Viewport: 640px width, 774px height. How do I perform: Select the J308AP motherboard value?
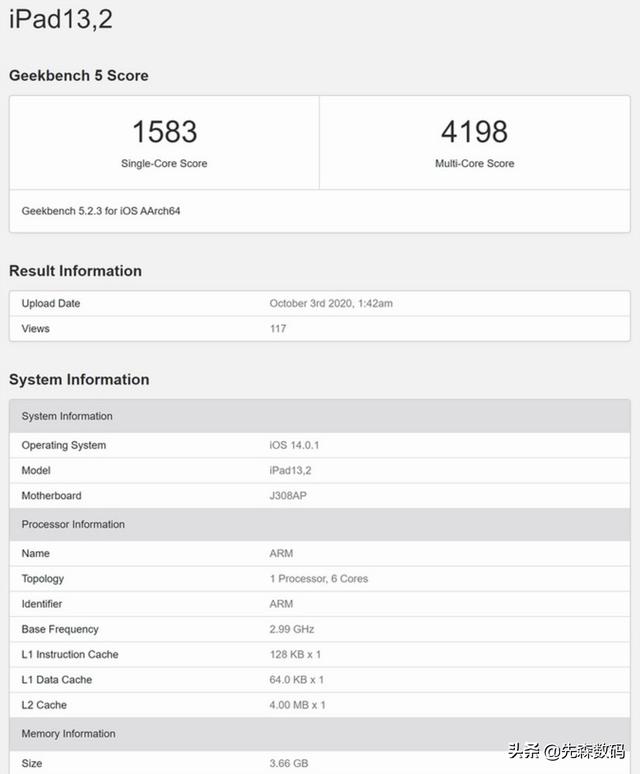pos(288,496)
